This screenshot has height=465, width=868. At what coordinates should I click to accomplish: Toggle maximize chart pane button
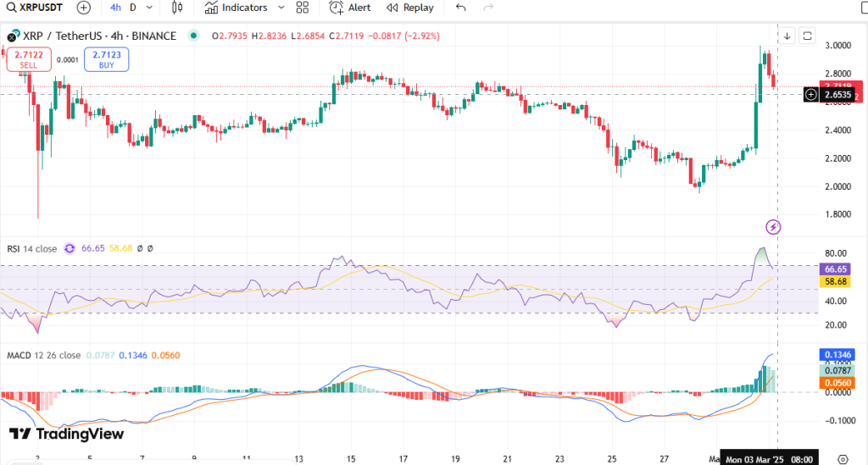click(x=807, y=36)
